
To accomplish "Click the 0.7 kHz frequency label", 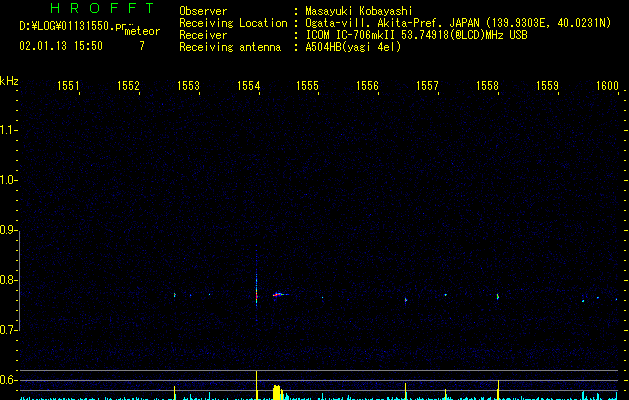I will coord(8,330).
